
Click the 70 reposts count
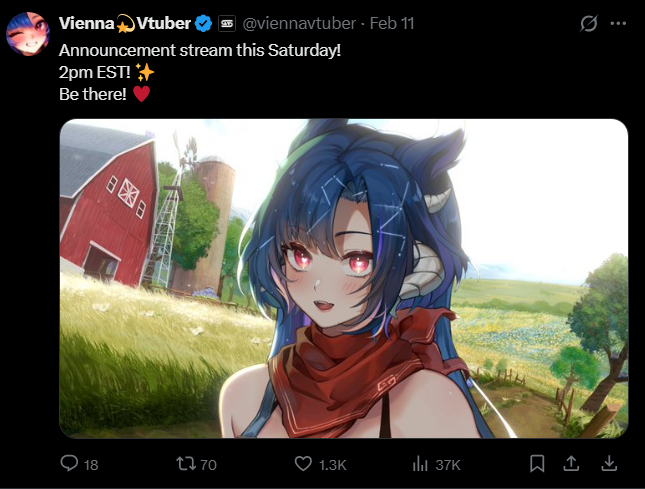[x=208, y=465]
